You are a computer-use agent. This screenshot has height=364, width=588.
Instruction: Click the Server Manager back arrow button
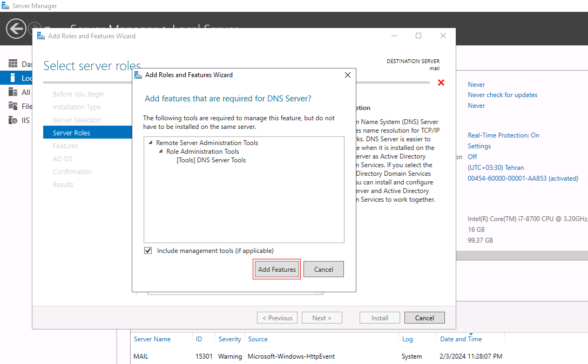point(16,29)
